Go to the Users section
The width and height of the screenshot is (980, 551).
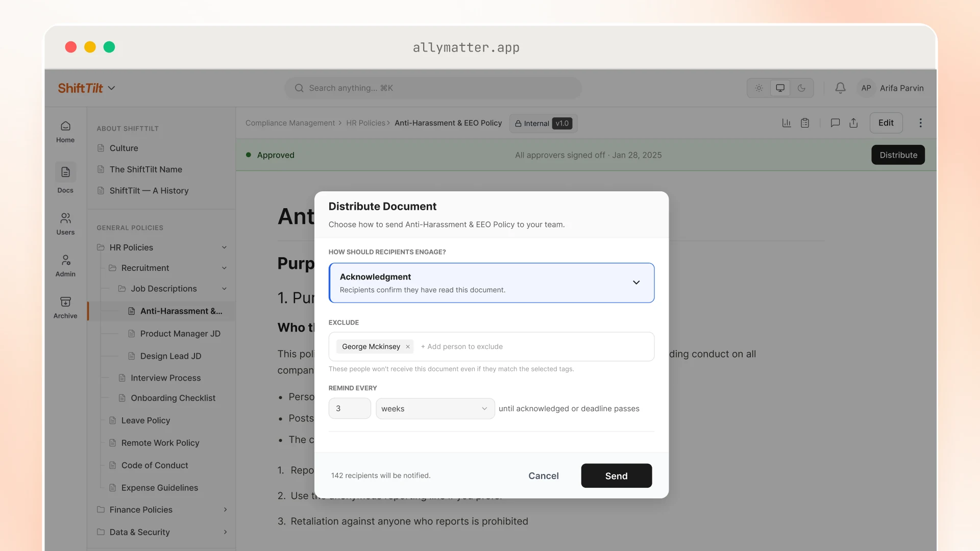coord(65,224)
